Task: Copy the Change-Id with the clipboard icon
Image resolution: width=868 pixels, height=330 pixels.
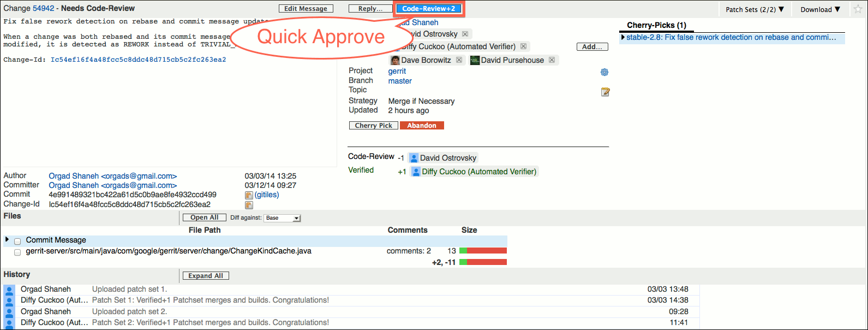Action: pos(249,205)
